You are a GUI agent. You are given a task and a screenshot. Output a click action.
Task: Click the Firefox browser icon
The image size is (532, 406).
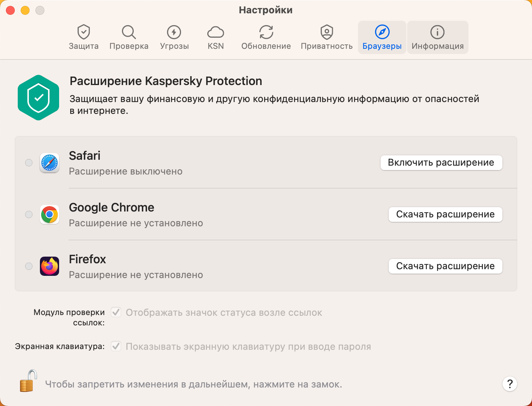(50, 266)
